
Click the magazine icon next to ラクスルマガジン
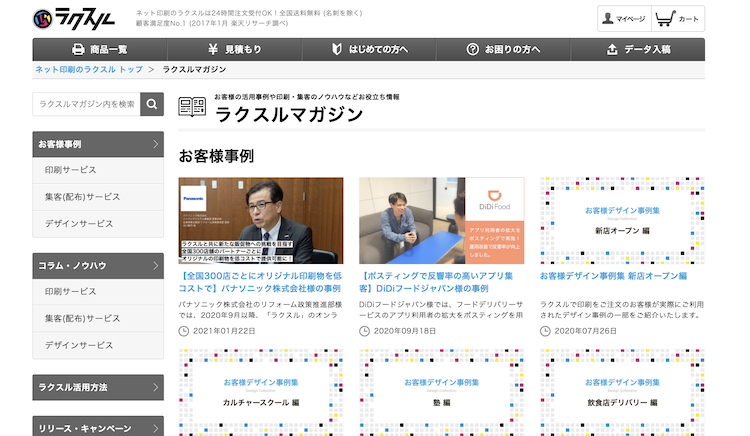pos(192,107)
